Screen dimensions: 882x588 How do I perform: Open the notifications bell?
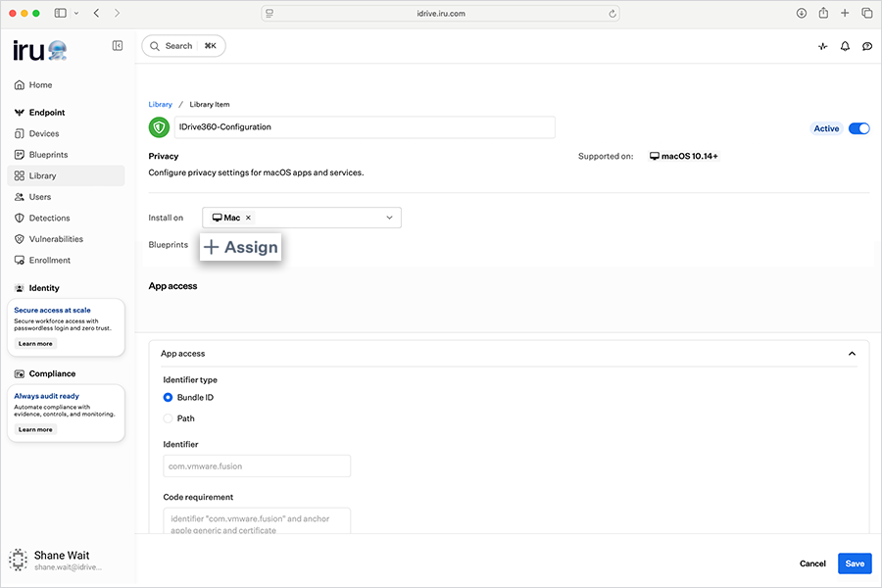pyautogui.click(x=845, y=46)
